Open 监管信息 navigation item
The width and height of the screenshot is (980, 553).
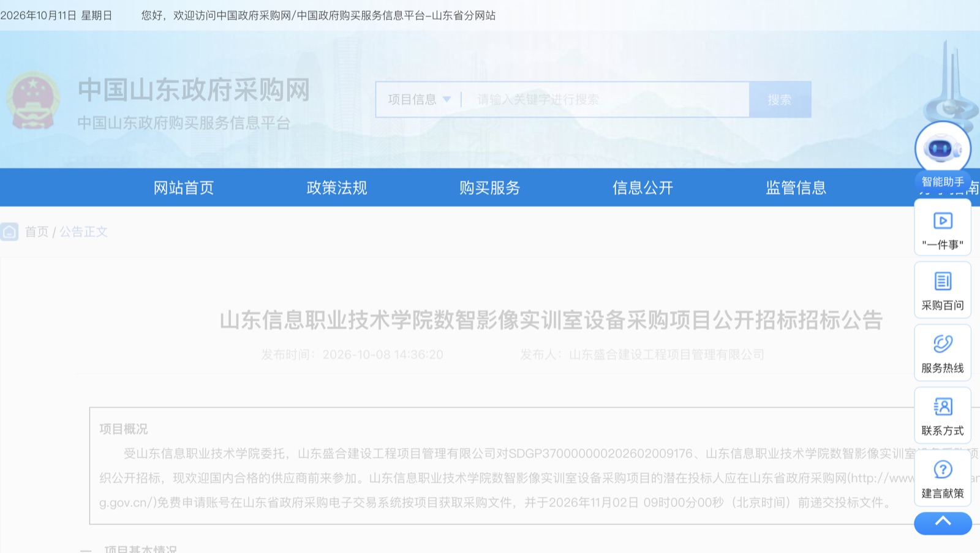tap(796, 187)
